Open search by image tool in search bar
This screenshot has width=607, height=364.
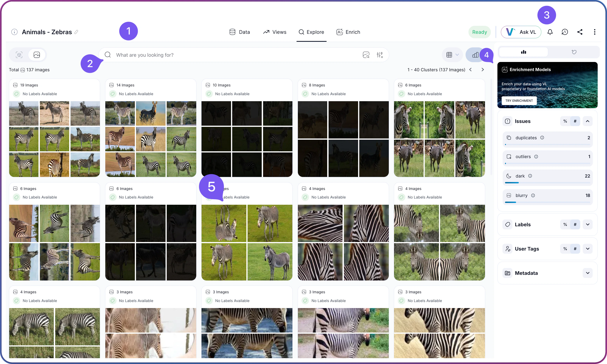[366, 55]
